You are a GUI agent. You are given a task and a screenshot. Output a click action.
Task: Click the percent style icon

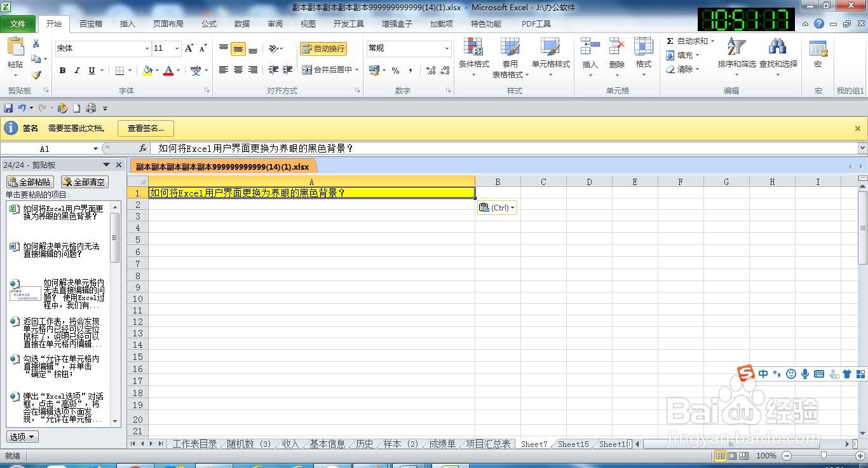pos(395,71)
